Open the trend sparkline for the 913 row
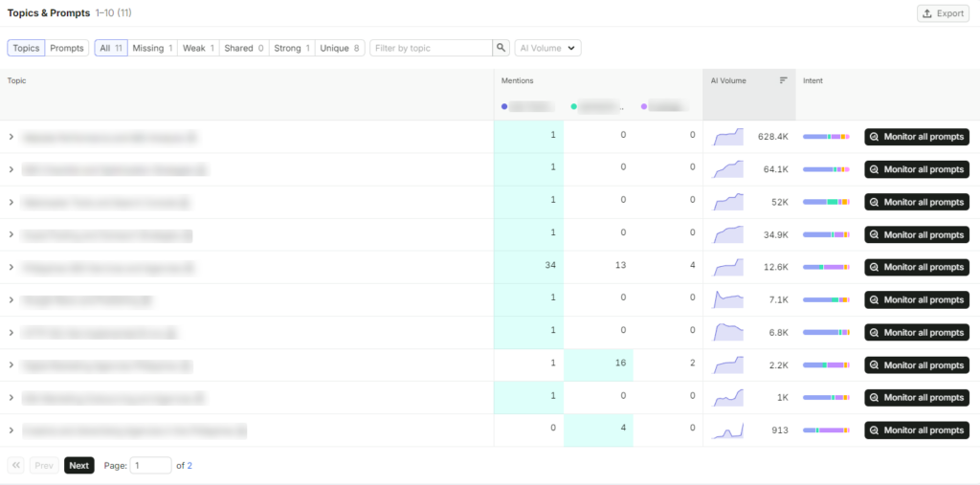This screenshot has height=485, width=980. click(728, 430)
